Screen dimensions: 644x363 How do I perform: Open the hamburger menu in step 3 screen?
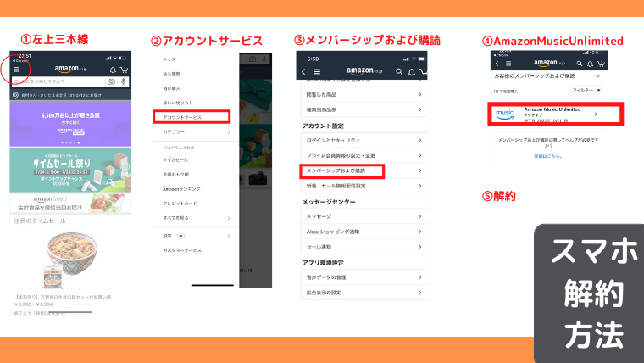pyautogui.click(x=317, y=71)
